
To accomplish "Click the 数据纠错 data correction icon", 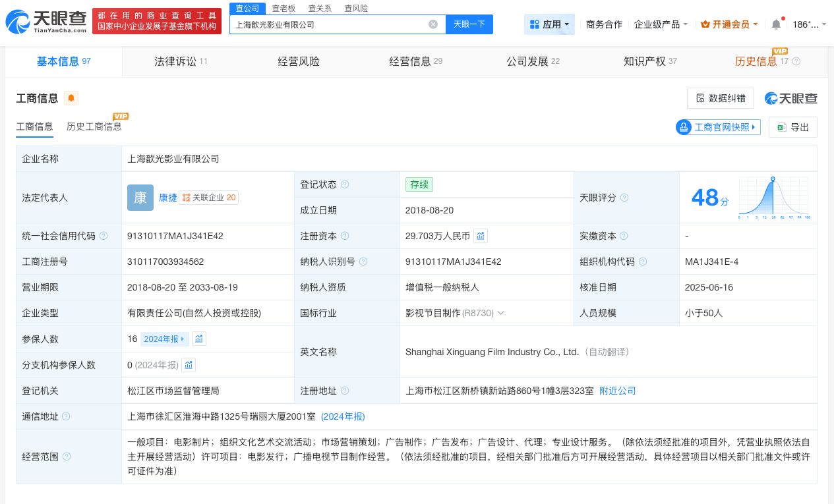I will [701, 98].
